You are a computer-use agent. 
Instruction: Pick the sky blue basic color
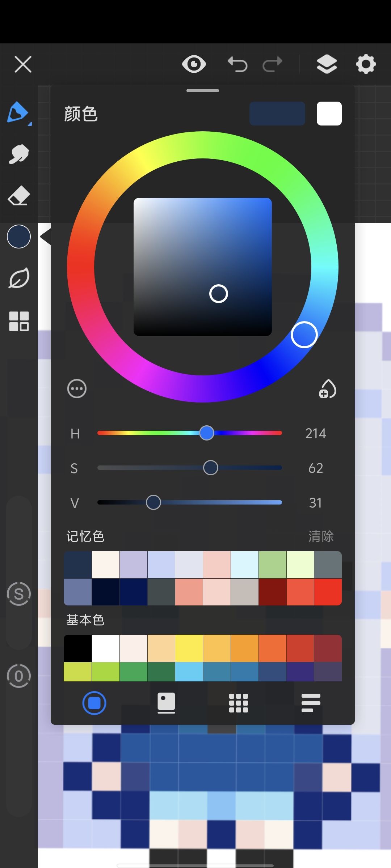click(189, 672)
